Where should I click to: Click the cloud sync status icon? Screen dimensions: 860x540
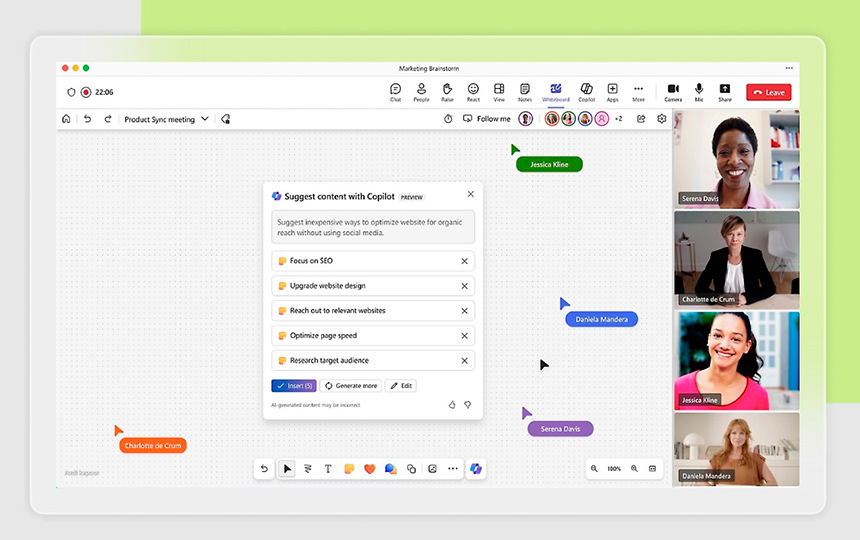(x=225, y=119)
